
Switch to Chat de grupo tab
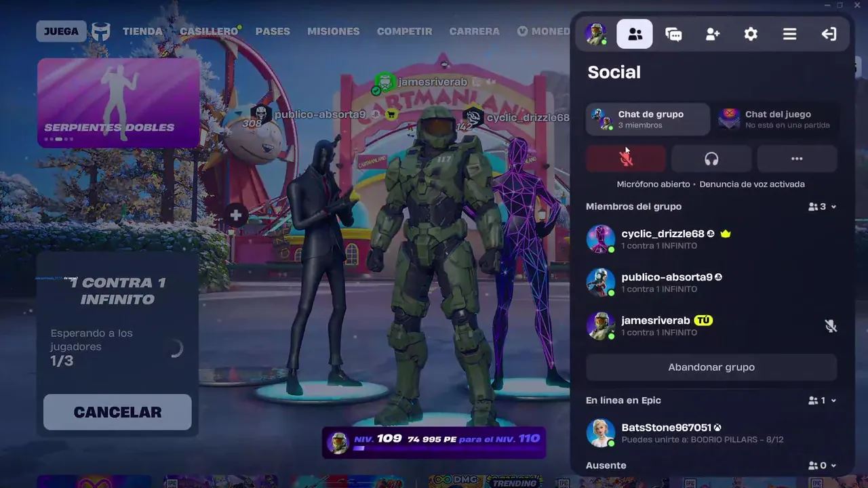[x=648, y=119]
